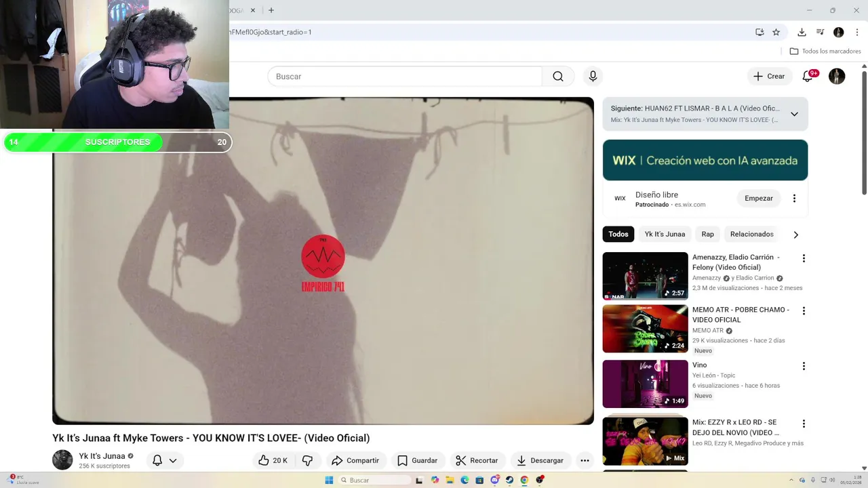This screenshot has width=868, height=488.
Task: Open Todos los marcadores folder
Action: 825,51
